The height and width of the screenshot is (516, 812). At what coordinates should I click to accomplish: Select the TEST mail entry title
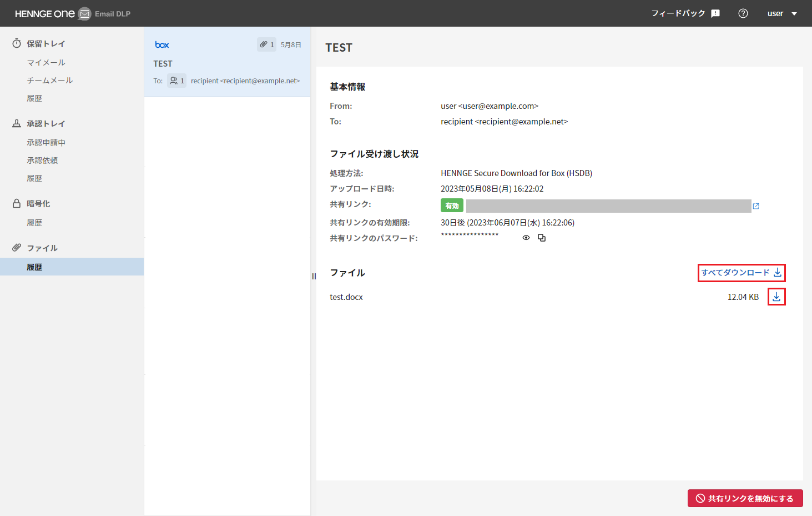[x=163, y=64]
